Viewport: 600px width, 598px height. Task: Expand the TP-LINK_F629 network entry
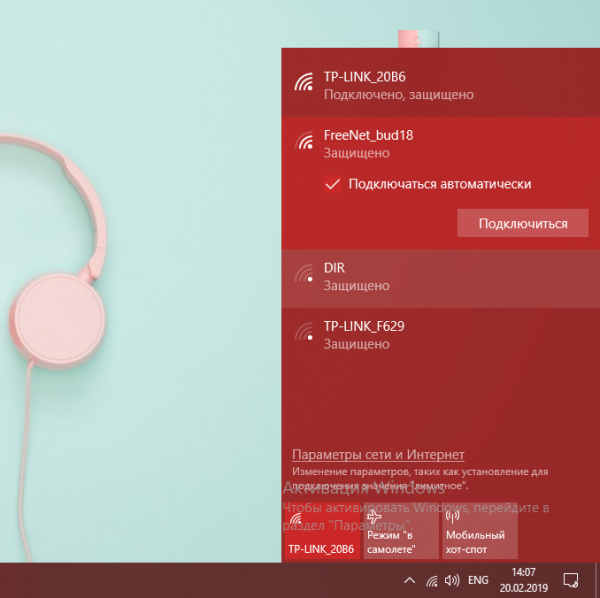(x=441, y=336)
